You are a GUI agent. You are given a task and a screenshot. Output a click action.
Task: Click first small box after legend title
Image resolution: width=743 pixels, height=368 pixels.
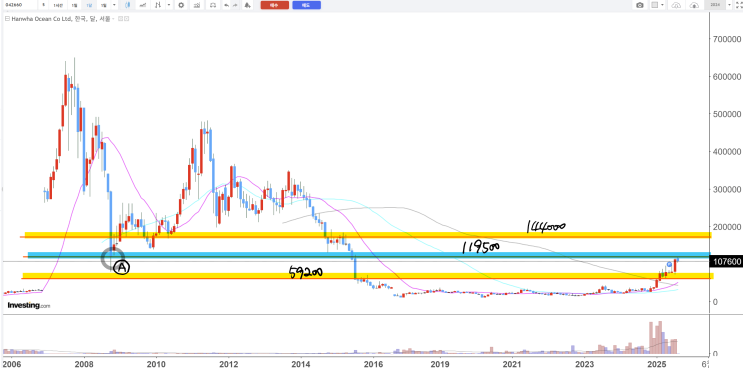[x=120, y=18]
